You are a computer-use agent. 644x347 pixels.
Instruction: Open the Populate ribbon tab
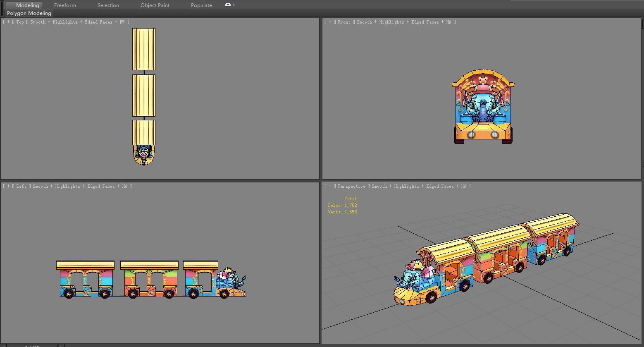pyautogui.click(x=201, y=5)
